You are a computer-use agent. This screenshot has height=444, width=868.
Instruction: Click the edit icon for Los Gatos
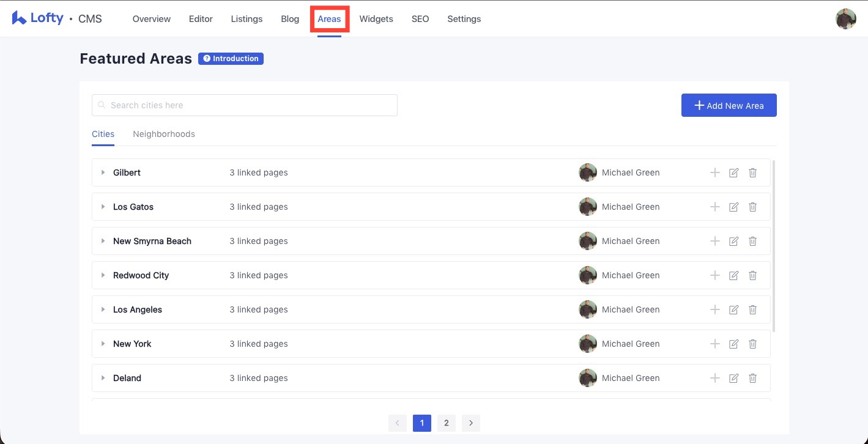pyautogui.click(x=733, y=207)
